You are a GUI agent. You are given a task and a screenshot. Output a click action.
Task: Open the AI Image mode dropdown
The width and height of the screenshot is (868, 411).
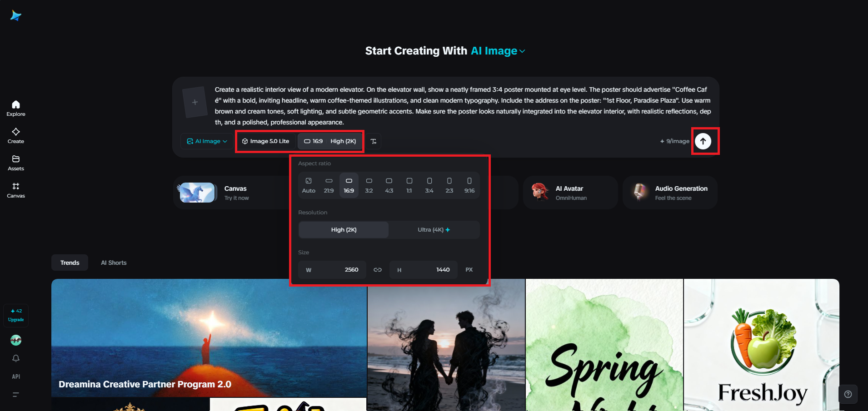[207, 141]
